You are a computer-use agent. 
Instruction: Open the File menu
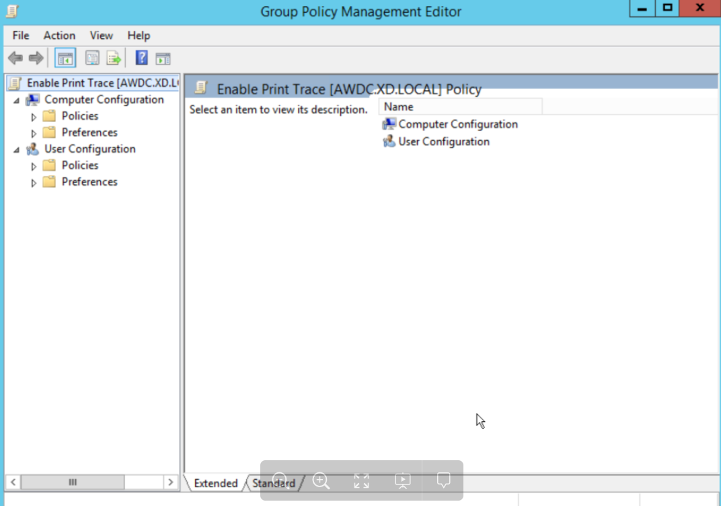pyautogui.click(x=21, y=35)
